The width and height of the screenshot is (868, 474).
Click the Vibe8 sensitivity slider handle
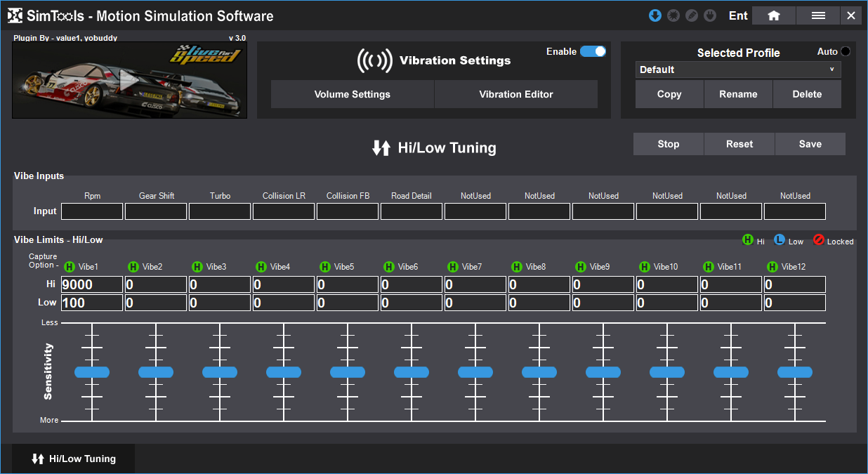coord(539,372)
